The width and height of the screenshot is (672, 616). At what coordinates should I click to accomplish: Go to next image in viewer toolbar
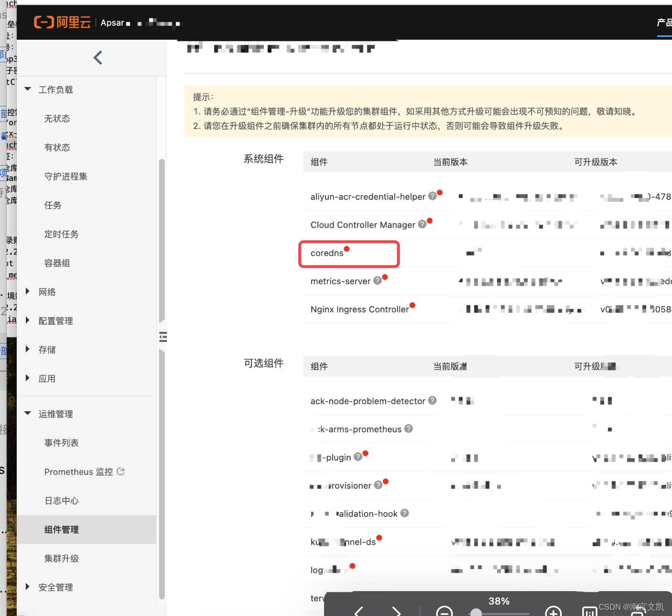click(x=396, y=611)
